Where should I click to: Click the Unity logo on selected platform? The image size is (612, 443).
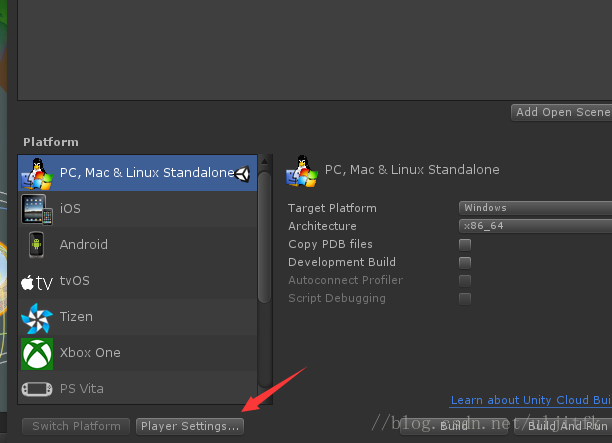coord(242,173)
